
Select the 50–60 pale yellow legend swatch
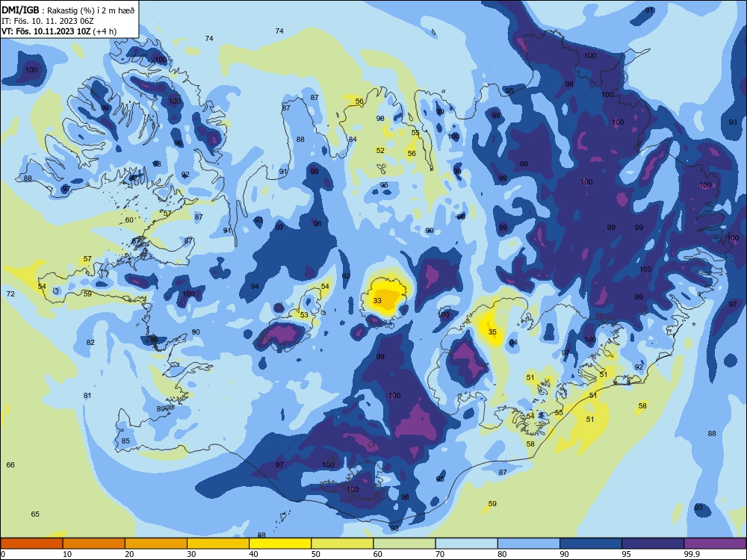[342, 544]
